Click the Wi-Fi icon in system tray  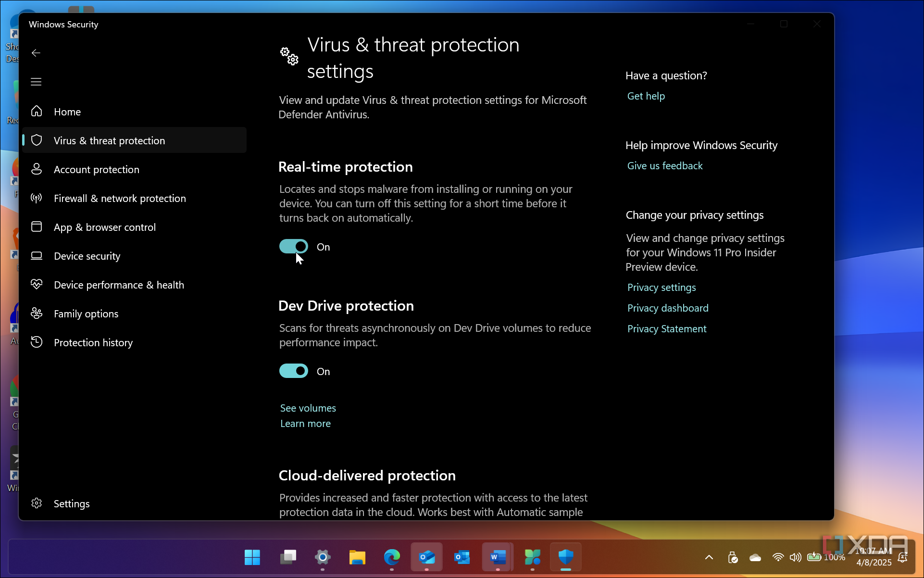[x=778, y=557]
